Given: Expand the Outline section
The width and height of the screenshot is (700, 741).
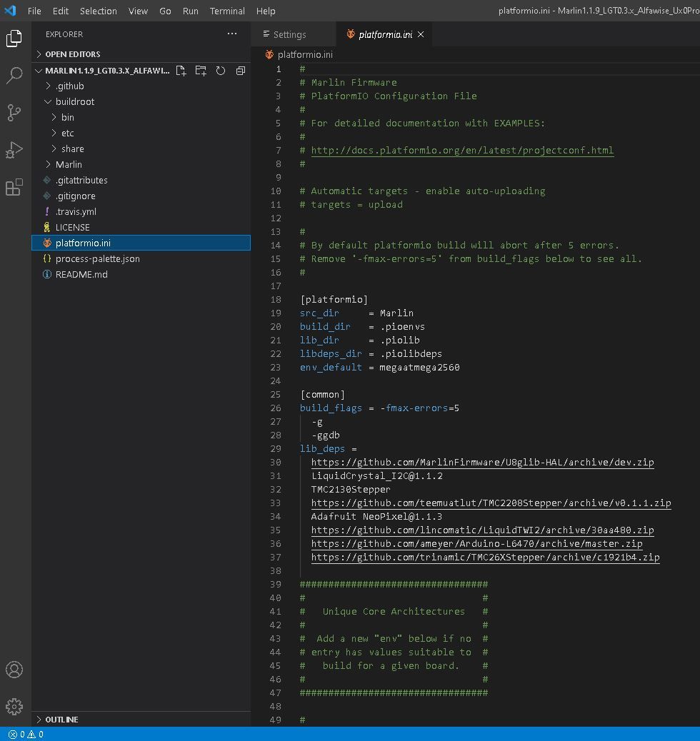Looking at the screenshot, I should (x=141, y=720).
